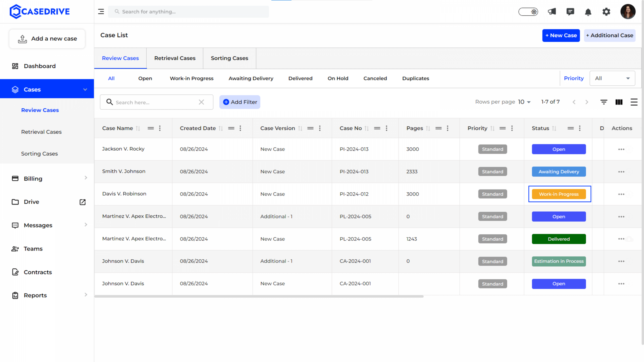
Task: Filter by Work-in Progress status tab
Action: pos(191,78)
